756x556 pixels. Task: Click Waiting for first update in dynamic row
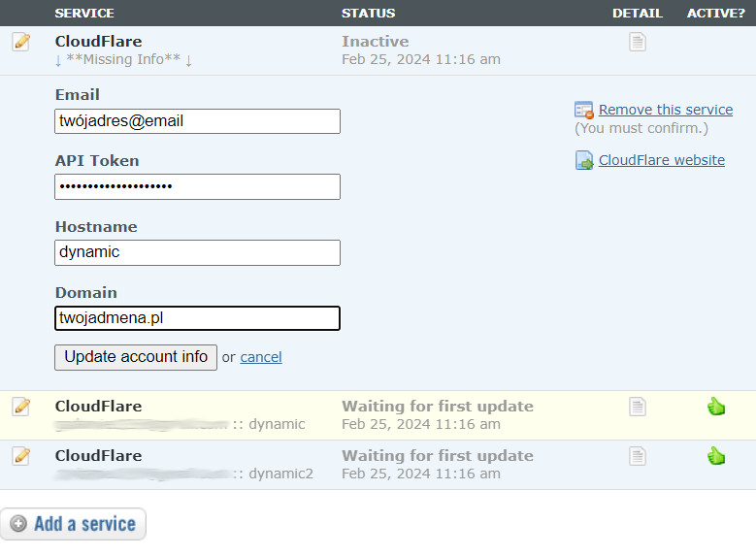(438, 407)
